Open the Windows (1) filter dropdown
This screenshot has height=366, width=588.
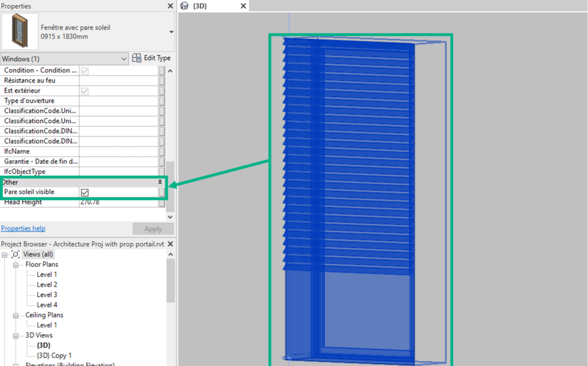[x=125, y=59]
